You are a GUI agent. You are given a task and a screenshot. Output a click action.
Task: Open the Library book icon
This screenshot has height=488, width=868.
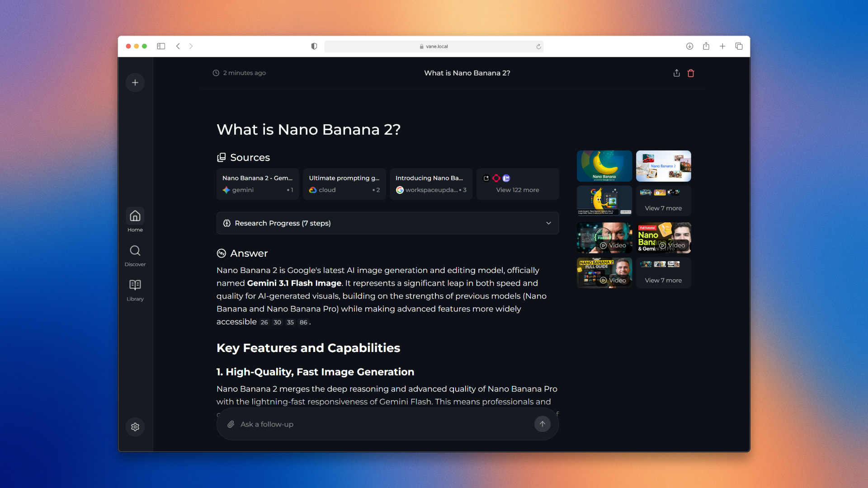135,286
